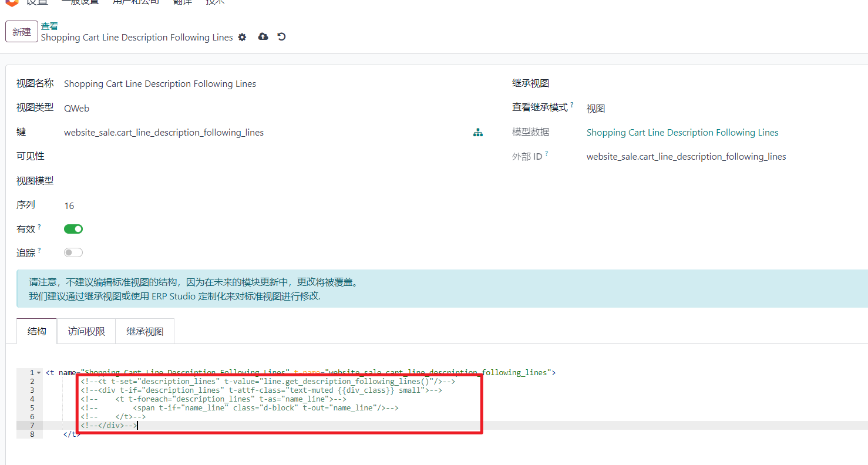
Task: Toggle the 有效 switch off
Action: point(73,229)
